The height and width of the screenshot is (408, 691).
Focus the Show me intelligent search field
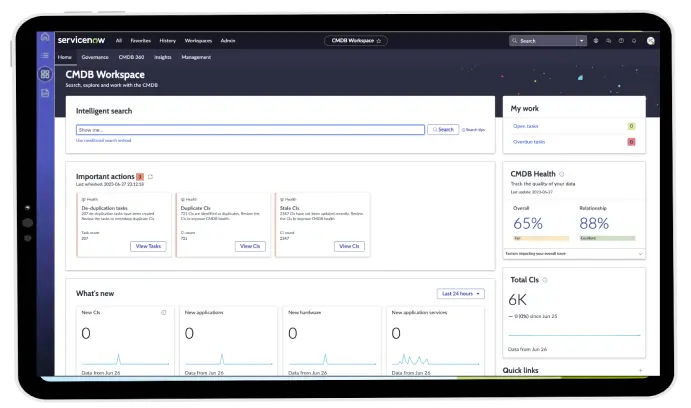(x=250, y=130)
